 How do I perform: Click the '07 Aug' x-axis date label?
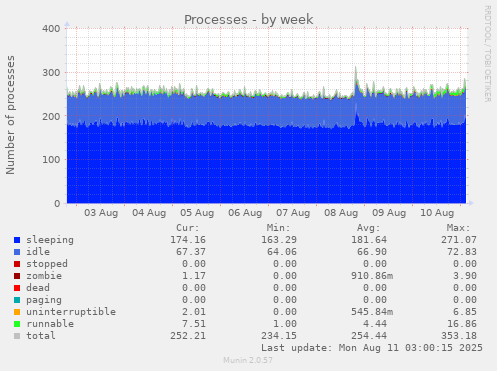click(293, 213)
